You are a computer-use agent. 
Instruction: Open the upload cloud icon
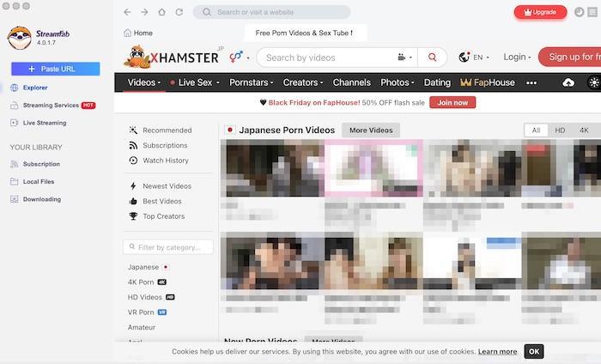[x=568, y=82]
